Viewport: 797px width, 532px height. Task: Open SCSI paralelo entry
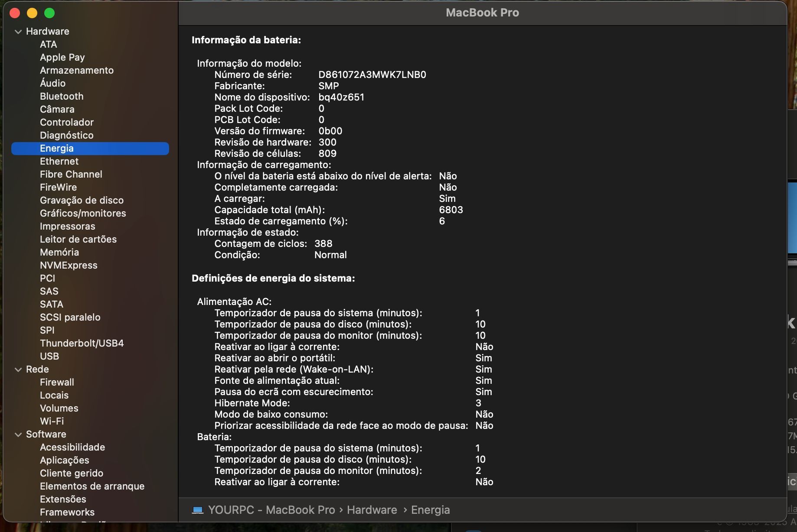[x=70, y=317]
